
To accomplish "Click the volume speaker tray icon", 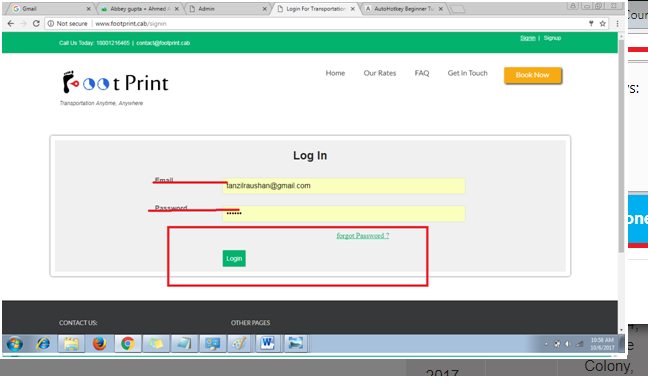I will coord(568,344).
